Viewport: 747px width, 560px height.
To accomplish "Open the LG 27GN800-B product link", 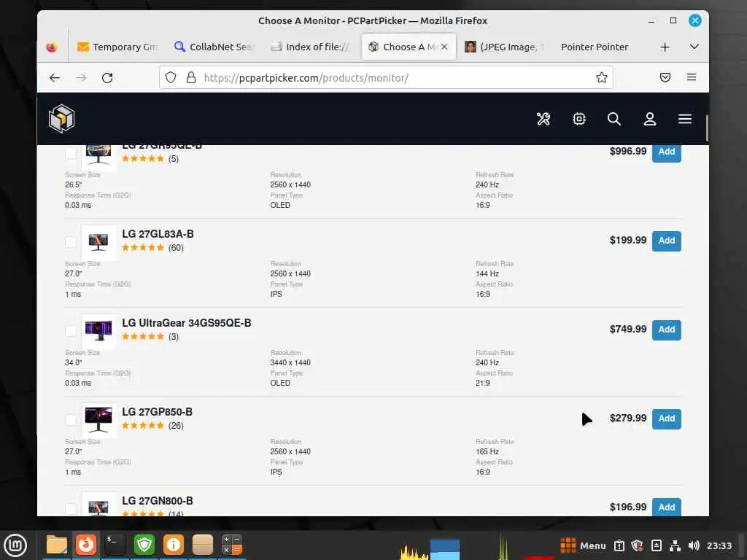I will [x=158, y=501].
